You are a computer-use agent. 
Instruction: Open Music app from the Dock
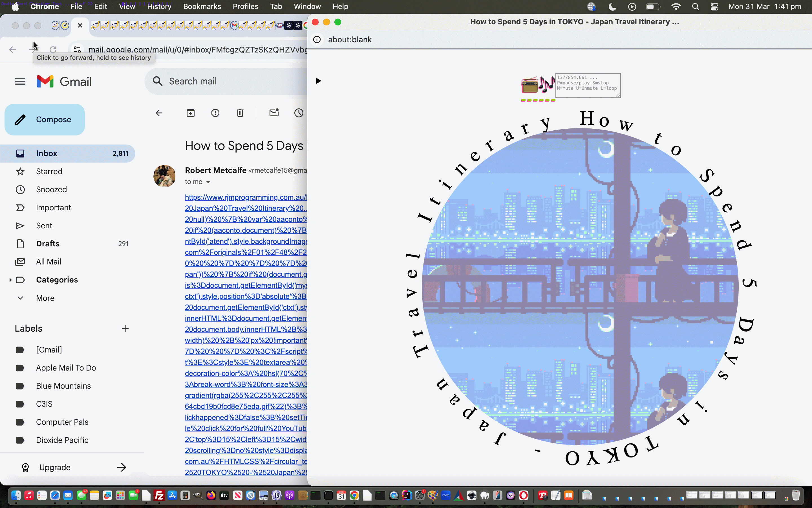point(29,495)
